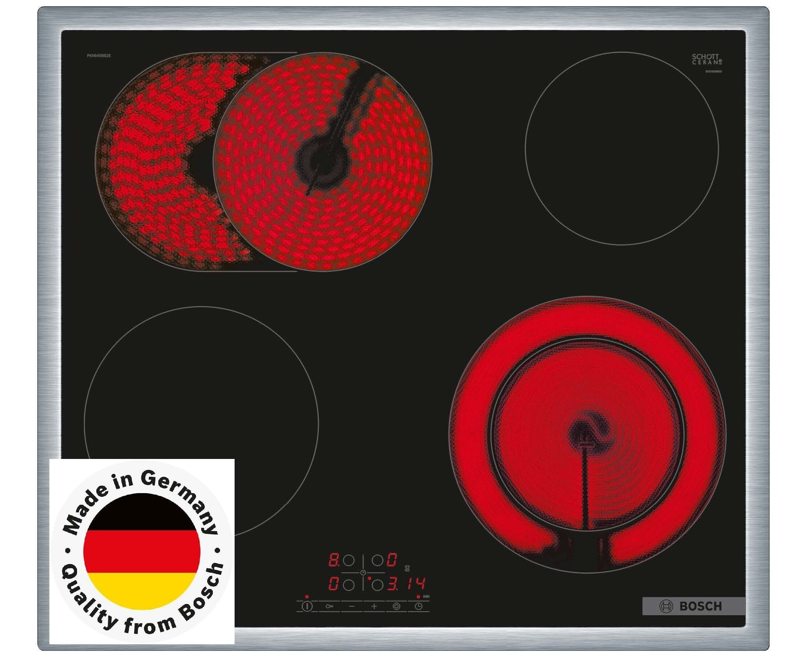
Task: Select the front-left hotplate selector circle
Action: click(x=349, y=585)
